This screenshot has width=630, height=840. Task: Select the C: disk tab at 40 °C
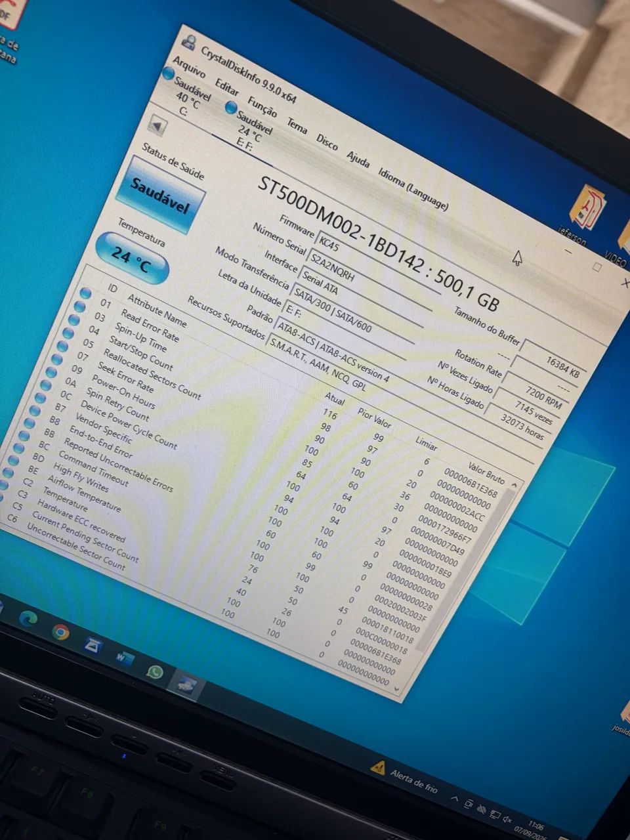[186, 94]
